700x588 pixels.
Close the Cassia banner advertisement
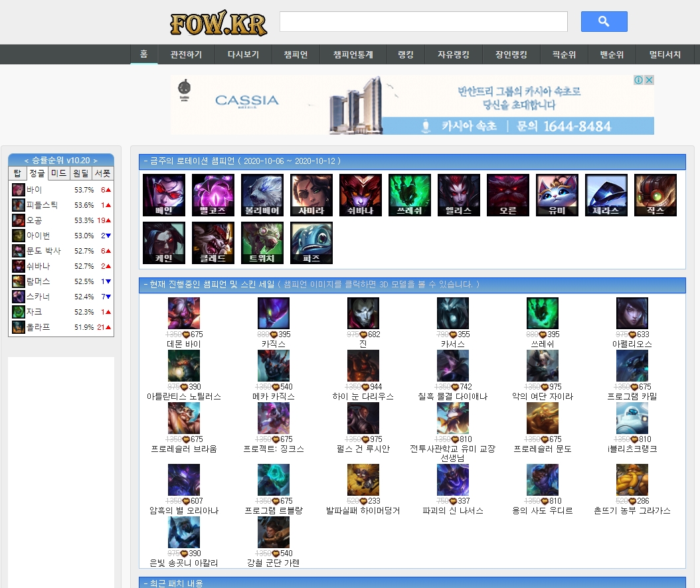point(649,80)
